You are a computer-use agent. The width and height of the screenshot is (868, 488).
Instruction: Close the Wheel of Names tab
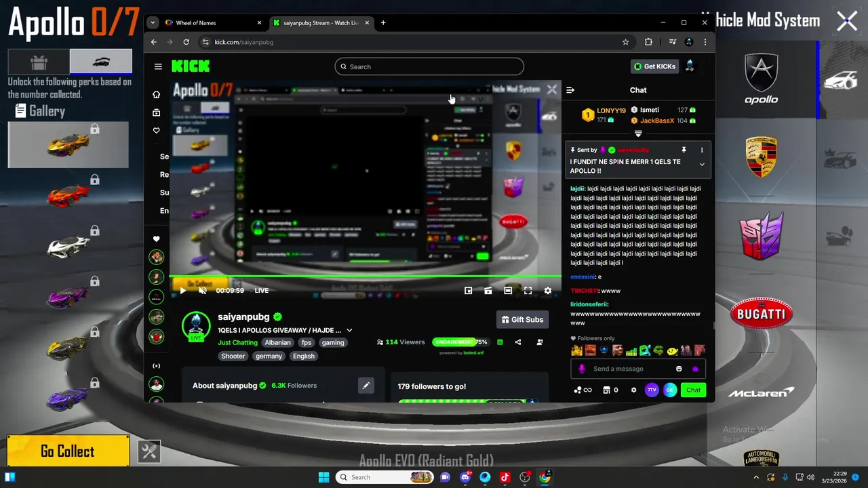(259, 22)
